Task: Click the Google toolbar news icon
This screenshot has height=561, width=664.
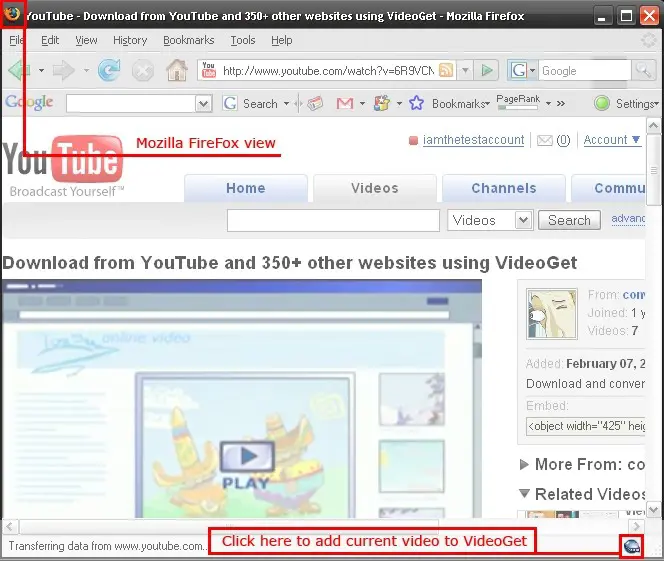Action: (315, 103)
